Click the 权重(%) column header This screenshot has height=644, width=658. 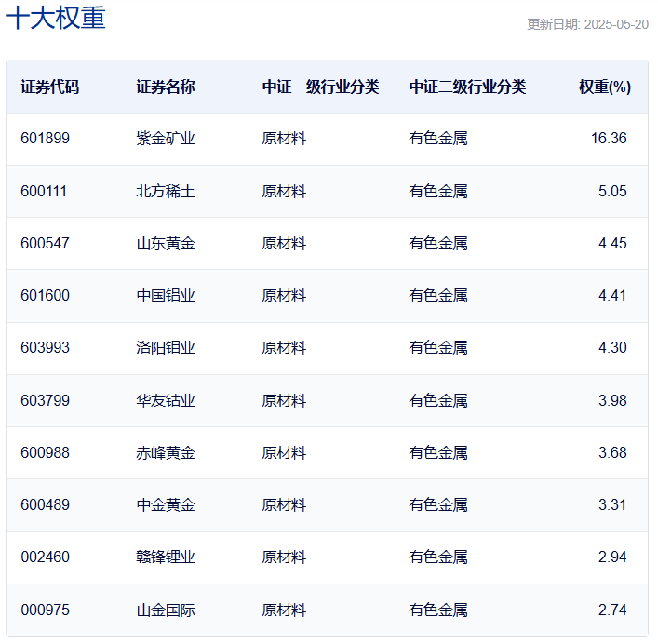(605, 87)
